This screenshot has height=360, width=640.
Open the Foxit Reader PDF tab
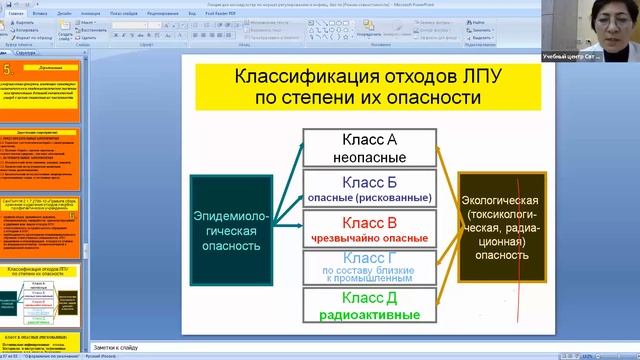(x=220, y=13)
